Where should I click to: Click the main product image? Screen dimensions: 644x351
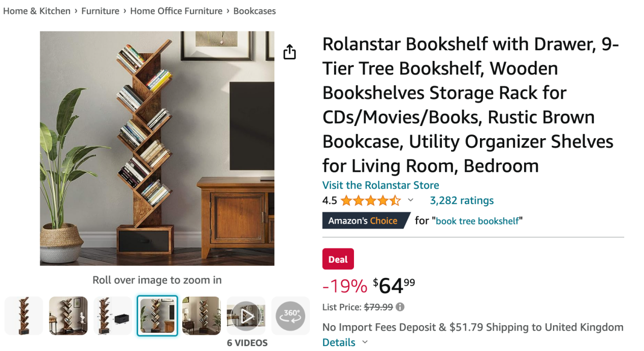(x=157, y=148)
